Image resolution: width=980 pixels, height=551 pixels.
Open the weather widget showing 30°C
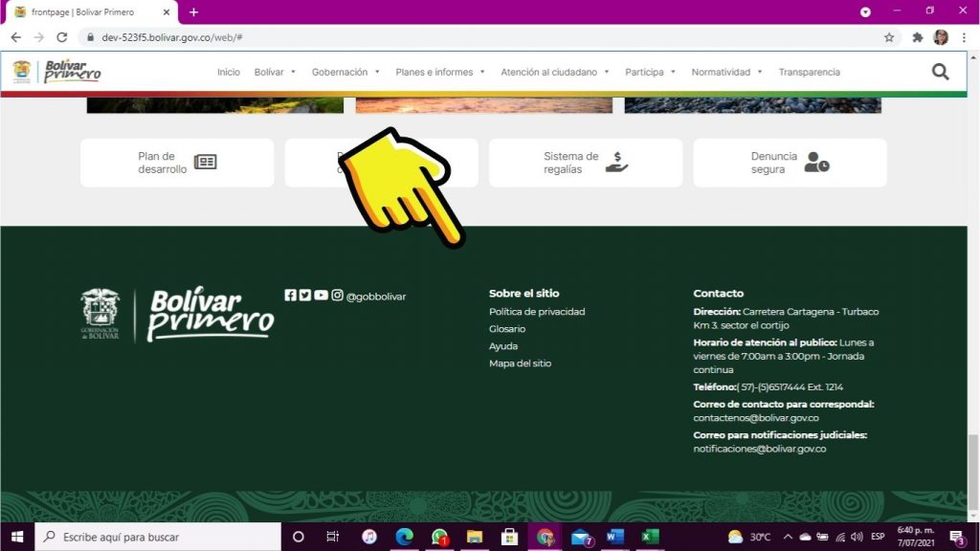(749, 537)
